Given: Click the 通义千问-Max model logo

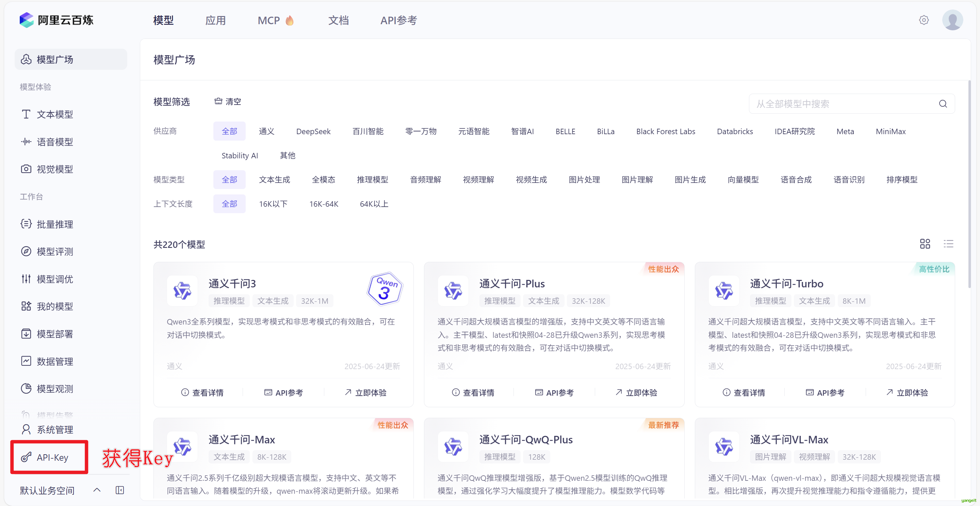Looking at the screenshot, I should (x=182, y=447).
